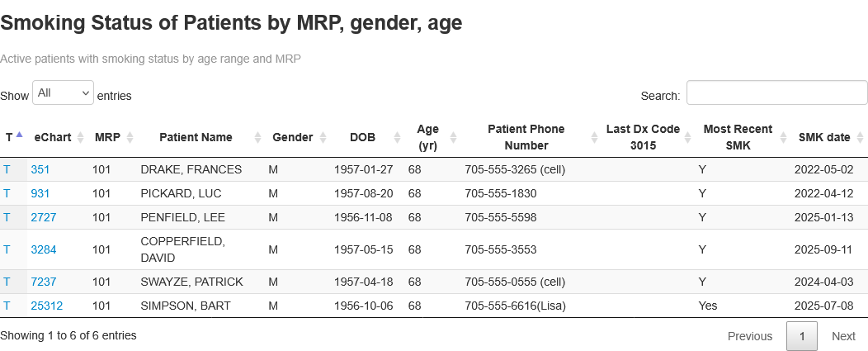This screenshot has height=351, width=868.
Task: Open eChart link 351
Action: 40,169
